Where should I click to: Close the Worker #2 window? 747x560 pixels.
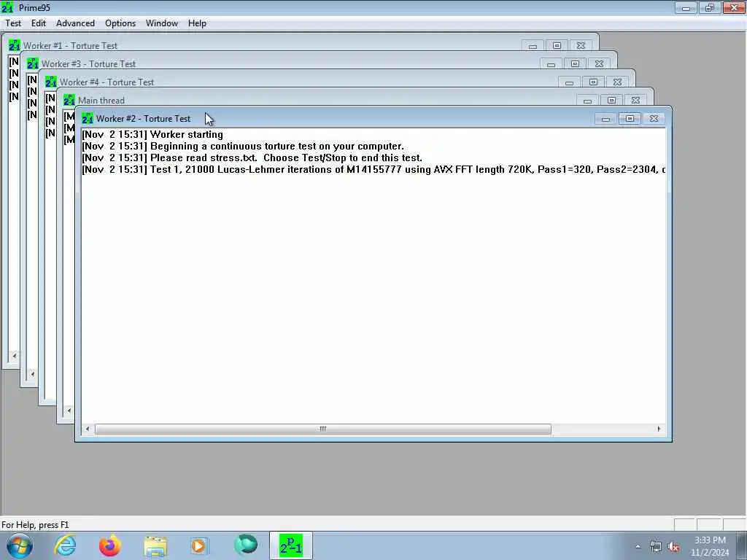pyautogui.click(x=654, y=119)
